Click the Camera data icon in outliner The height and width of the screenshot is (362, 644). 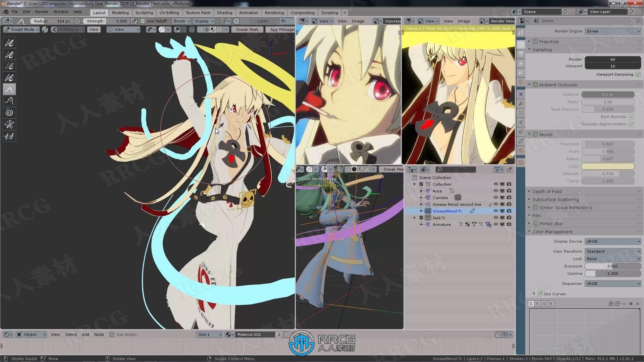(458, 198)
